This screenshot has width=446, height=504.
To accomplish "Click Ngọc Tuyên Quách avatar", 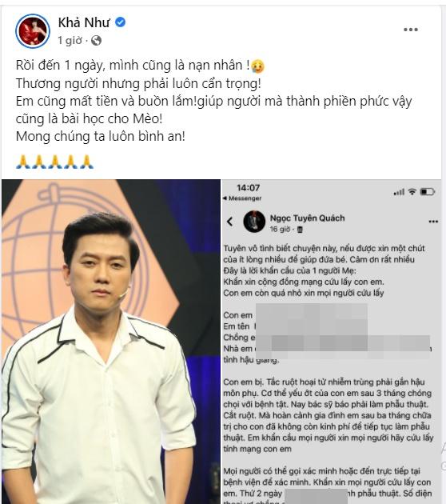I will [254, 222].
